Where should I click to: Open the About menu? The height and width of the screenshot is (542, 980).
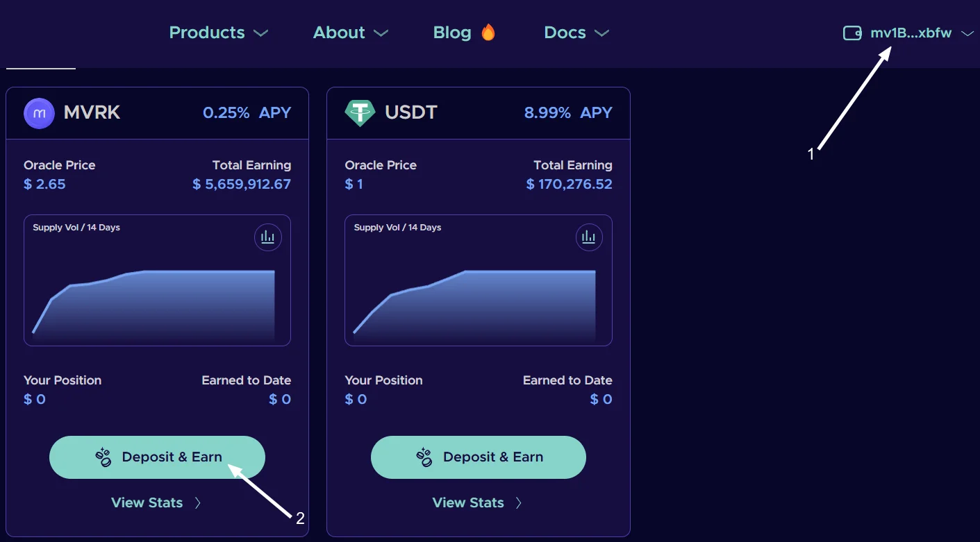pos(351,33)
